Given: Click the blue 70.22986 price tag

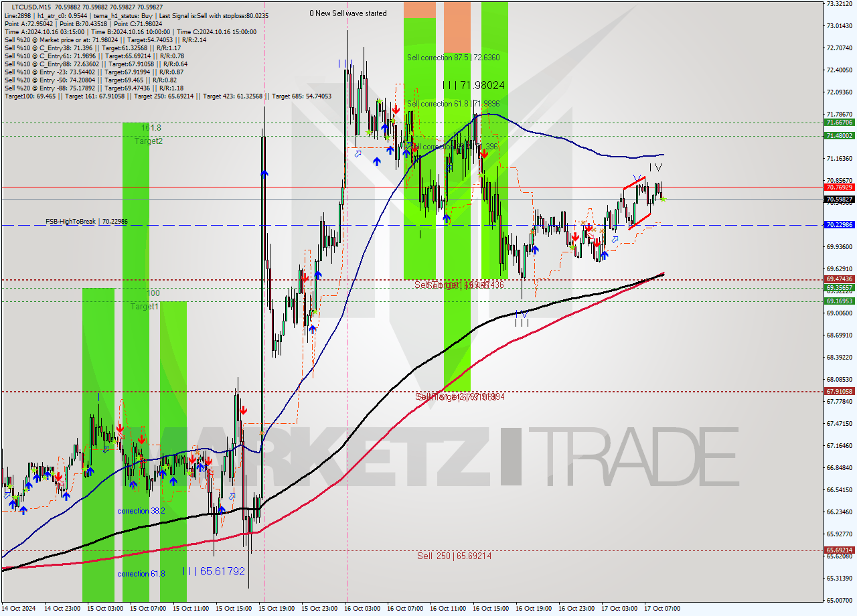Looking at the screenshot, I should [840, 225].
